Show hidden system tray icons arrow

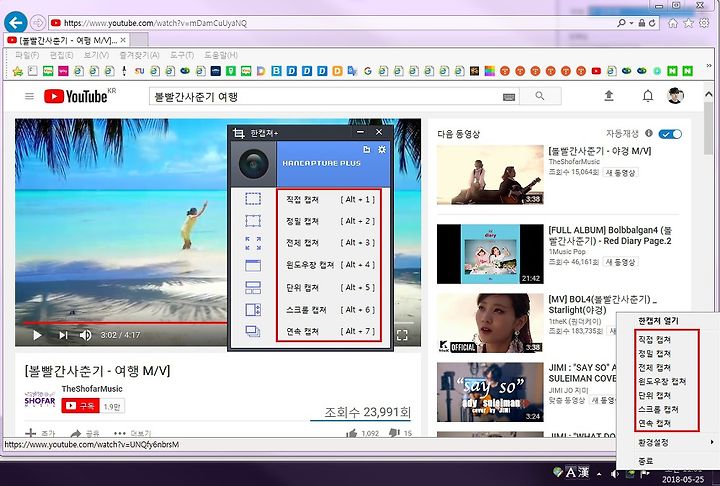pyautogui.click(x=599, y=474)
